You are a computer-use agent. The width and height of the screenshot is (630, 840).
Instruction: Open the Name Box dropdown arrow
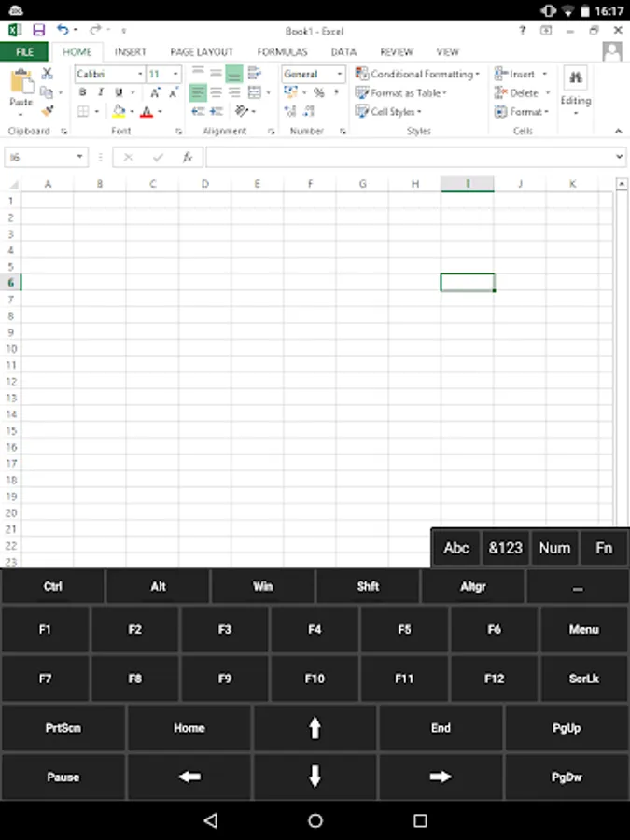[x=80, y=157]
